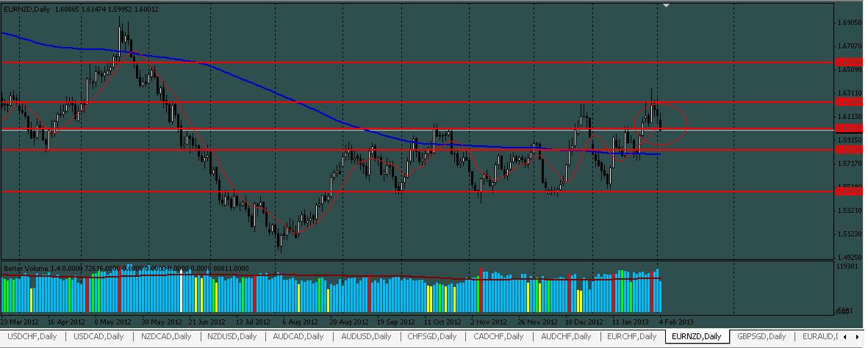
Task: Select the CHFSGD,Daily tab
Action: (x=431, y=336)
